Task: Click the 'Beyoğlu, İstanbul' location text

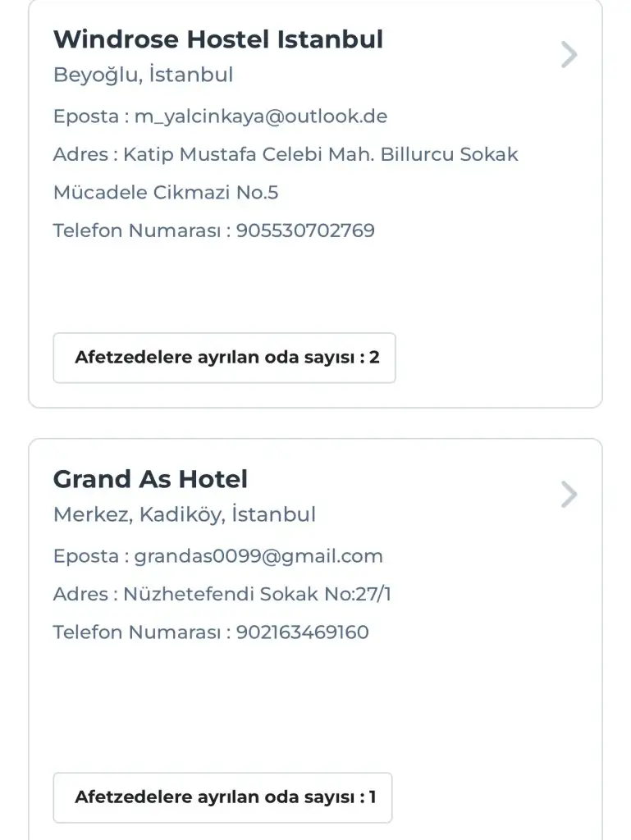Action: click(x=143, y=75)
